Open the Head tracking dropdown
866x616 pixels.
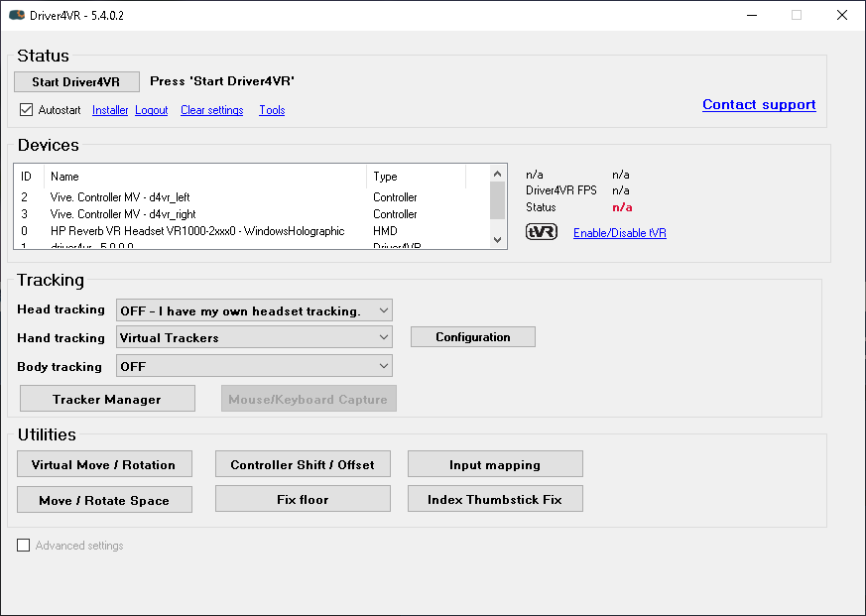(x=254, y=310)
